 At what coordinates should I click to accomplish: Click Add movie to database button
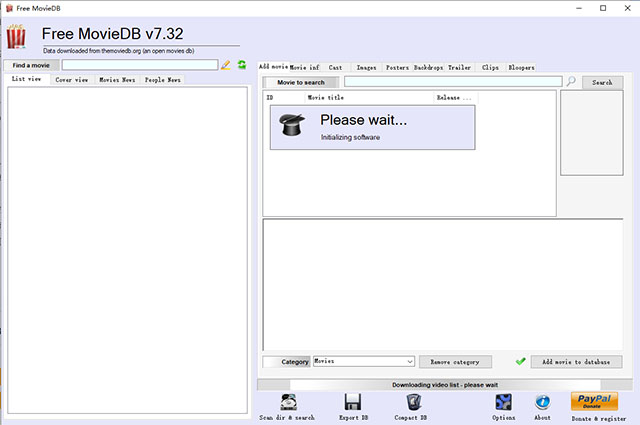[576, 362]
